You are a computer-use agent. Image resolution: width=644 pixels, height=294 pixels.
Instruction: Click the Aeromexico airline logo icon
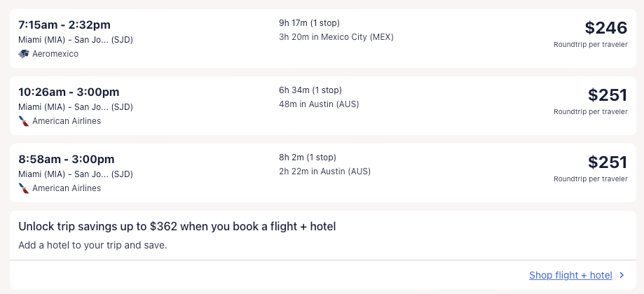(x=24, y=54)
